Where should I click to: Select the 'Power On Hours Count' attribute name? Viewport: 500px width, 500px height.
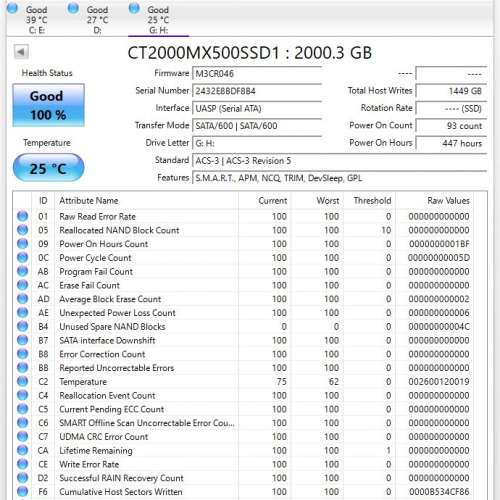coord(104,244)
